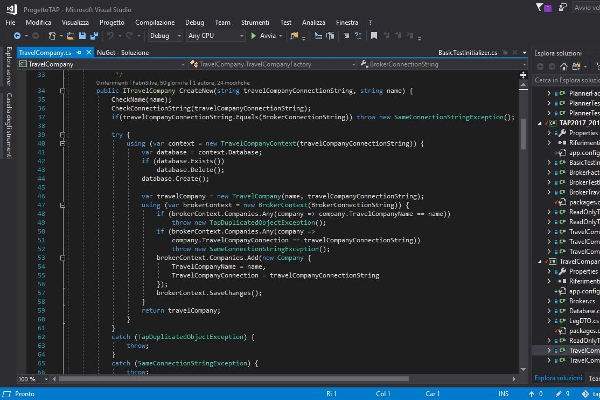The image size is (600, 400).
Task: Click the Find in Files toolbar icon
Action: 294,36
